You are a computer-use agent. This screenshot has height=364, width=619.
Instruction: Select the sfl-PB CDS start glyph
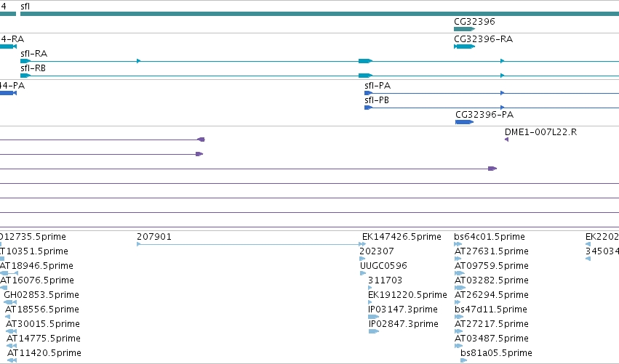[368, 108]
